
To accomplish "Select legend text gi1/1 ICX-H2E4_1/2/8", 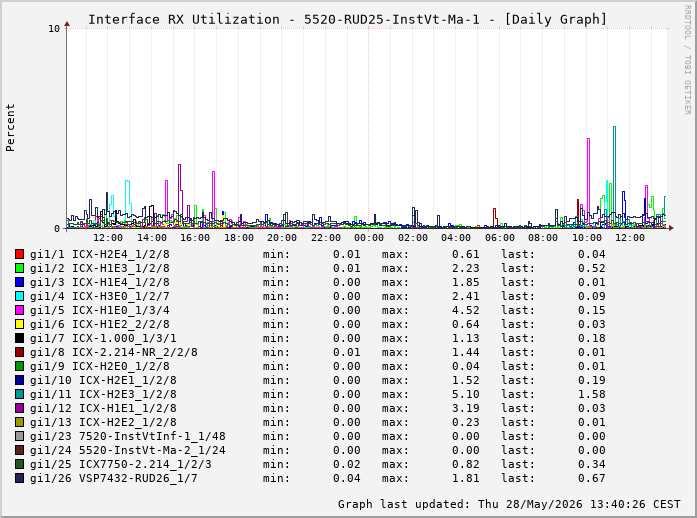I will pyautogui.click(x=100, y=254).
